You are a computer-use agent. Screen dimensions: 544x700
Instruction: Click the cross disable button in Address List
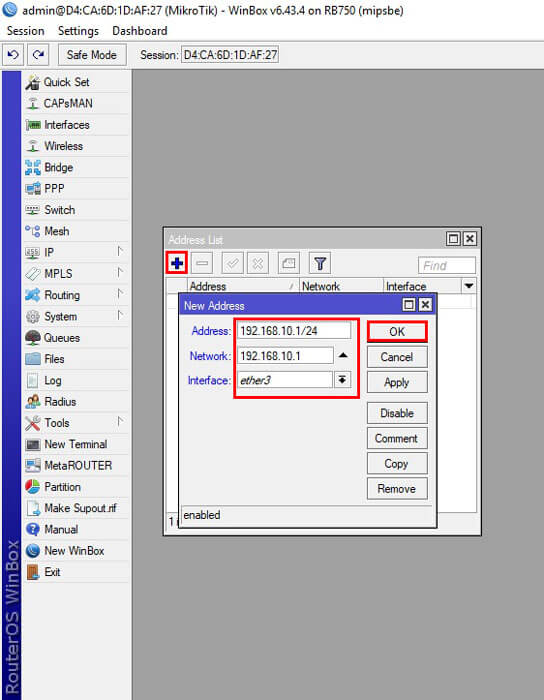pyautogui.click(x=257, y=263)
